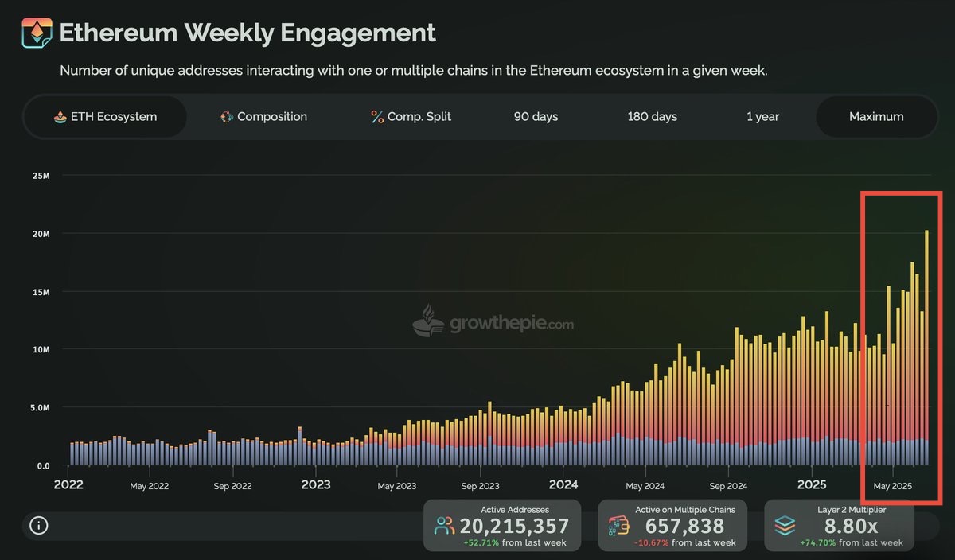This screenshot has width=955, height=560.
Task: Click the Active on Multiple Chains icon
Action: tap(618, 526)
